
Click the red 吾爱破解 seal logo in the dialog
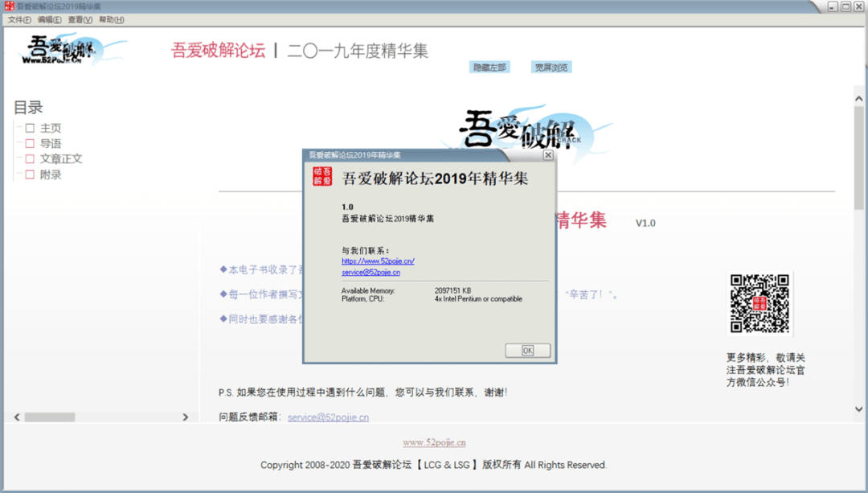[x=321, y=177]
